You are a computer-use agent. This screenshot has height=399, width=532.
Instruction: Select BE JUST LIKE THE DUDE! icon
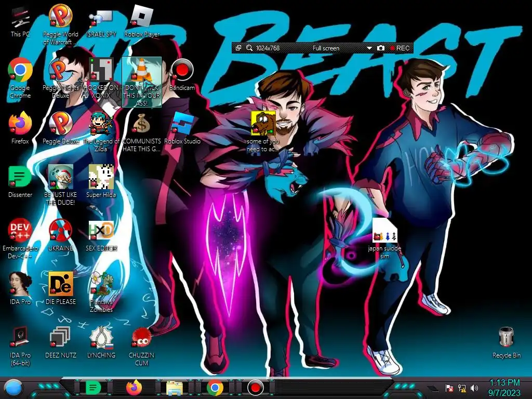(60, 185)
